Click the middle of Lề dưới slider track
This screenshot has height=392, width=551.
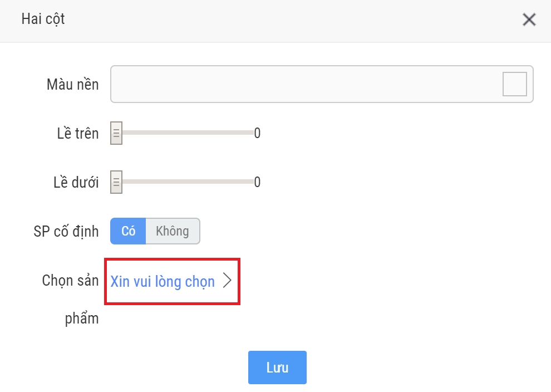point(187,182)
